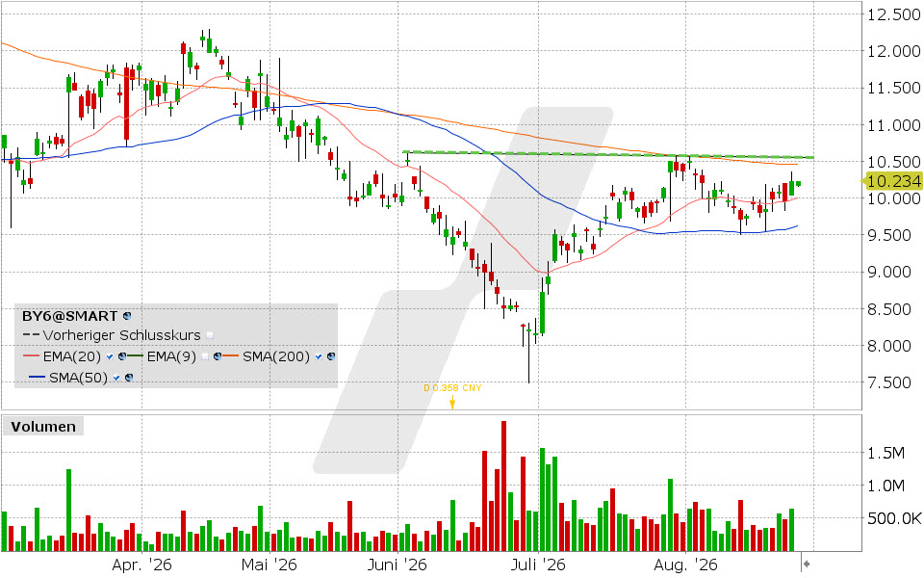
Task: Click the Mai '26 date axis label
Action: tap(269, 565)
